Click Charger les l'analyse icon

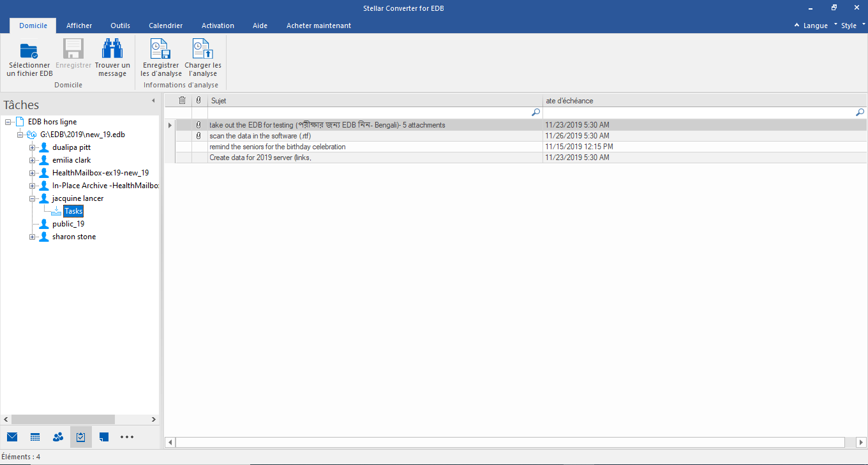[203, 49]
